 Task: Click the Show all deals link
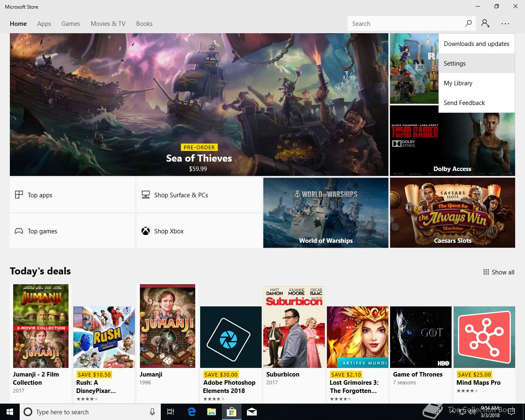pyautogui.click(x=499, y=272)
